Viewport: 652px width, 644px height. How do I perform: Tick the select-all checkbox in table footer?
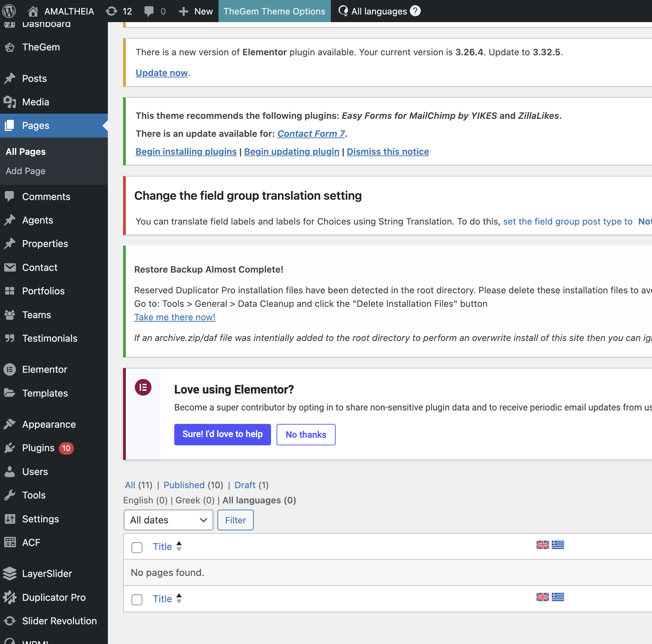coord(137,599)
